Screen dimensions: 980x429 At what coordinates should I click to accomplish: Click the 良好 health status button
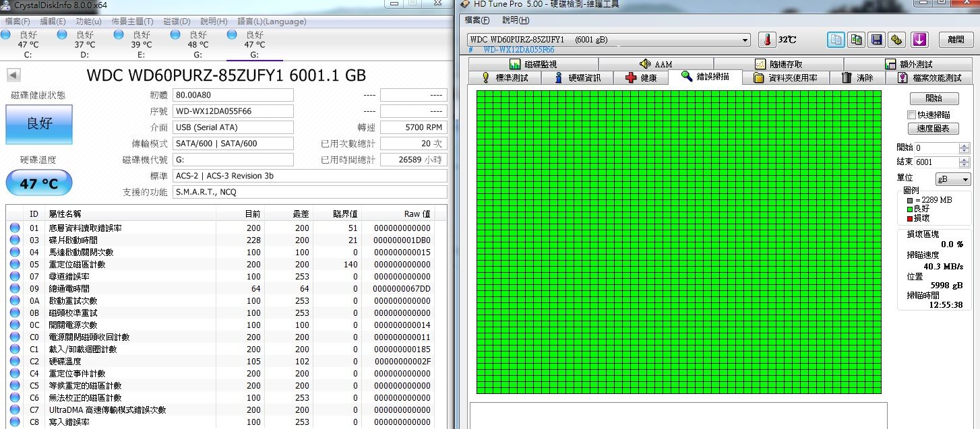[39, 124]
